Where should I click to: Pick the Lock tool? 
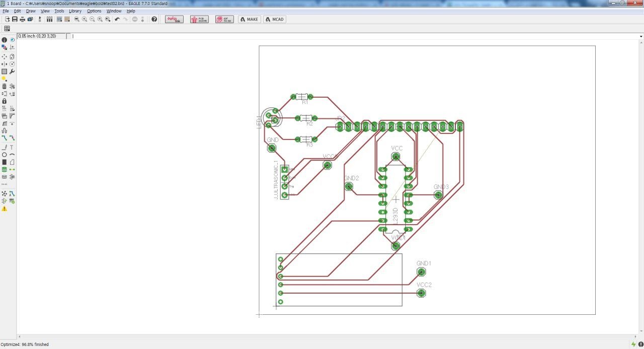tap(5, 101)
